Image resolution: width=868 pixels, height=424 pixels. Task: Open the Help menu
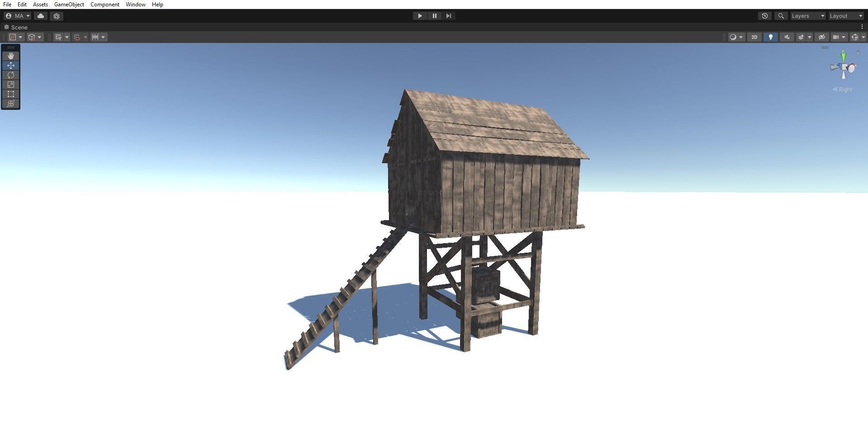pyautogui.click(x=157, y=5)
